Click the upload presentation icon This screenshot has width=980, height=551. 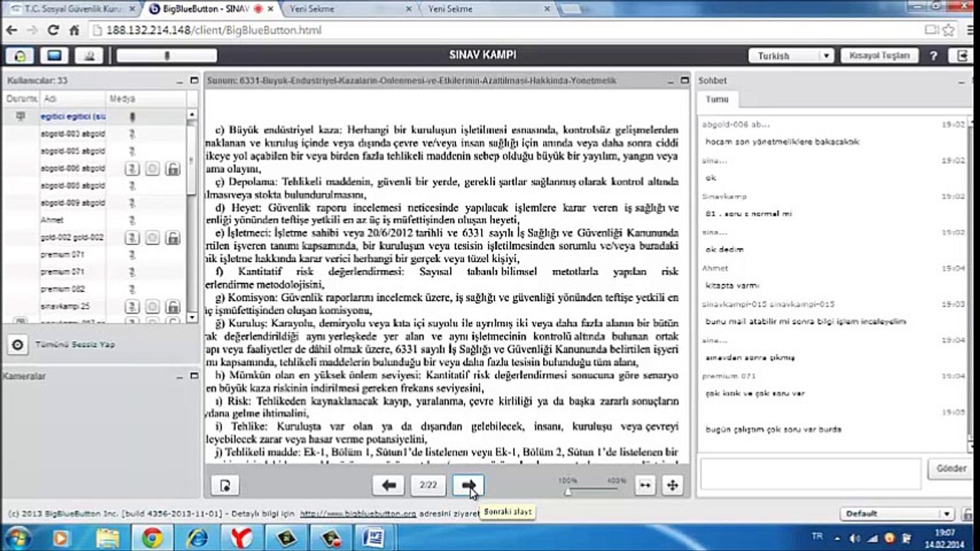[x=225, y=485]
